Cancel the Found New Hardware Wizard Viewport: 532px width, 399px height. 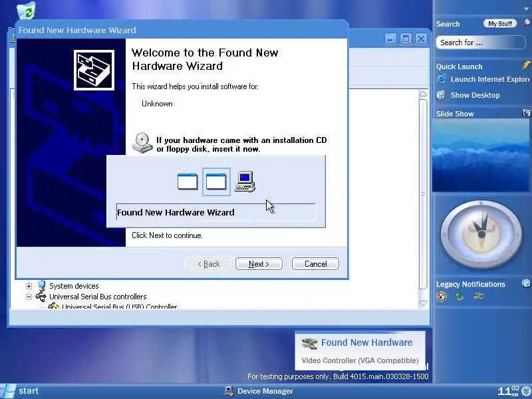tap(315, 264)
